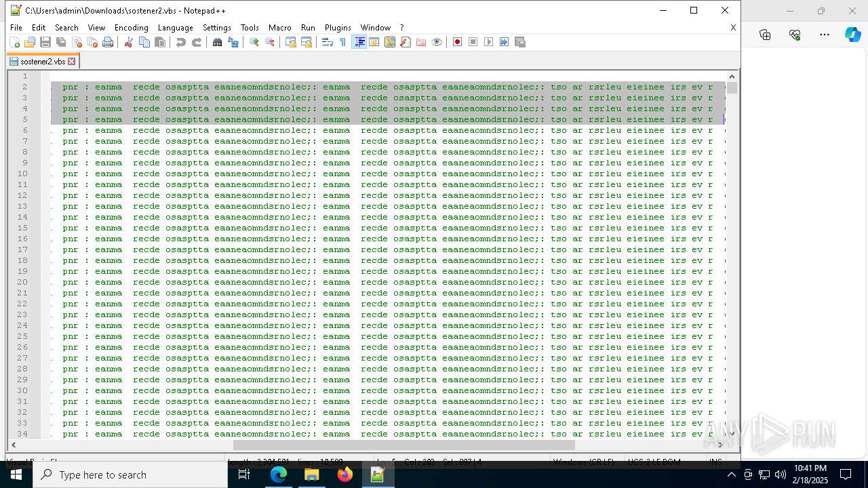Click the taskbar search box
This screenshot has width=868, height=488.
pyautogui.click(x=130, y=474)
